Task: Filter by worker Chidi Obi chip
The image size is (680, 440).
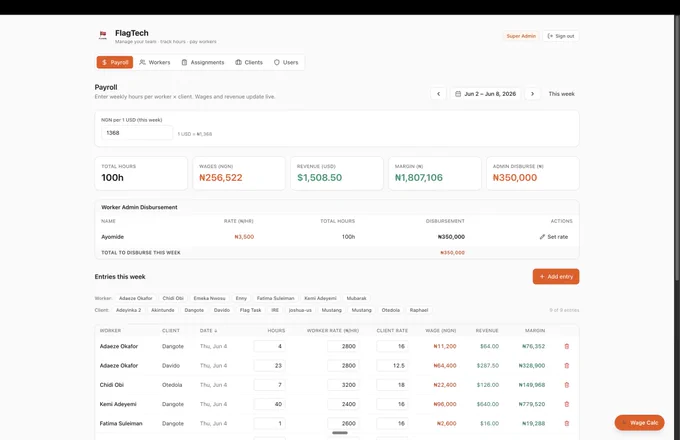Action: (173, 298)
